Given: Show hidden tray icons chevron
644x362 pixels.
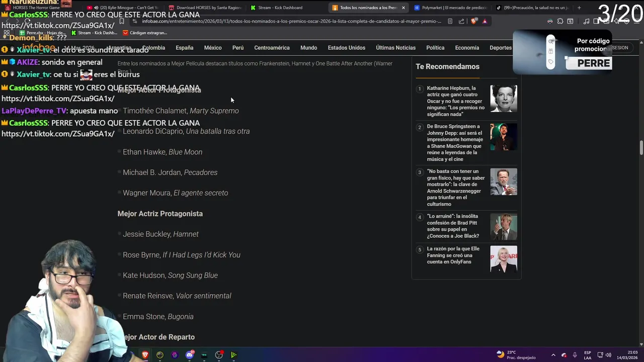Looking at the screenshot, I should click(553, 355).
